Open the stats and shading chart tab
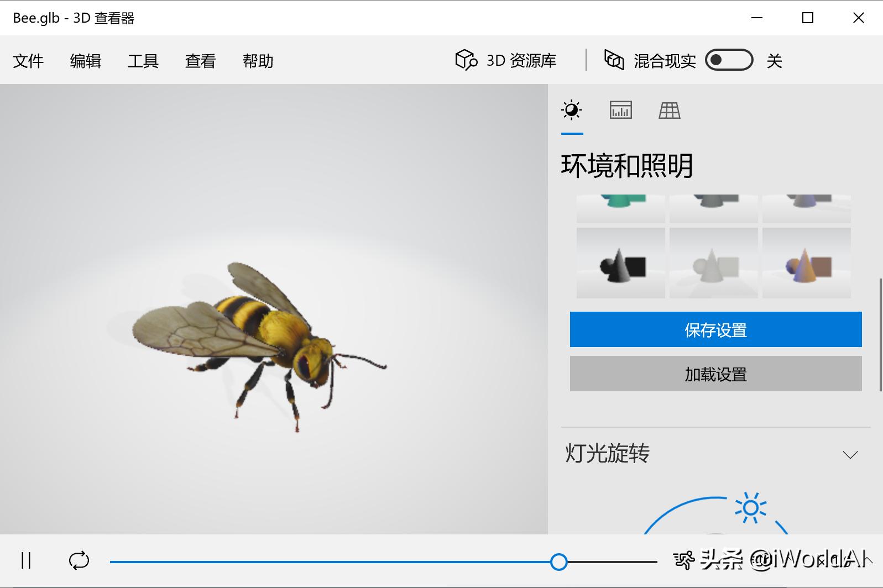Screen dimensions: 883x588 [x=621, y=110]
